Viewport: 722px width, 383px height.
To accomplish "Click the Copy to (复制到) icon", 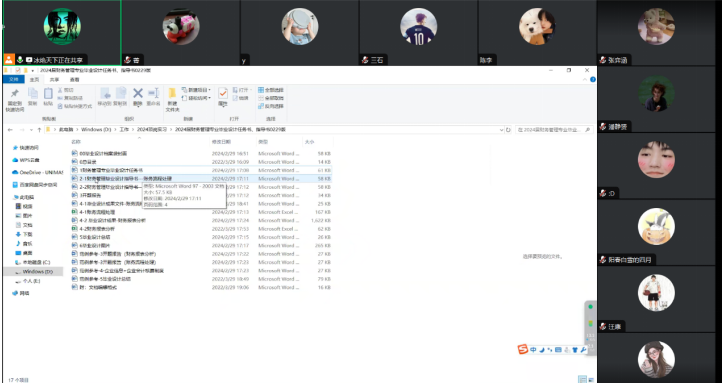I will click(x=121, y=93).
